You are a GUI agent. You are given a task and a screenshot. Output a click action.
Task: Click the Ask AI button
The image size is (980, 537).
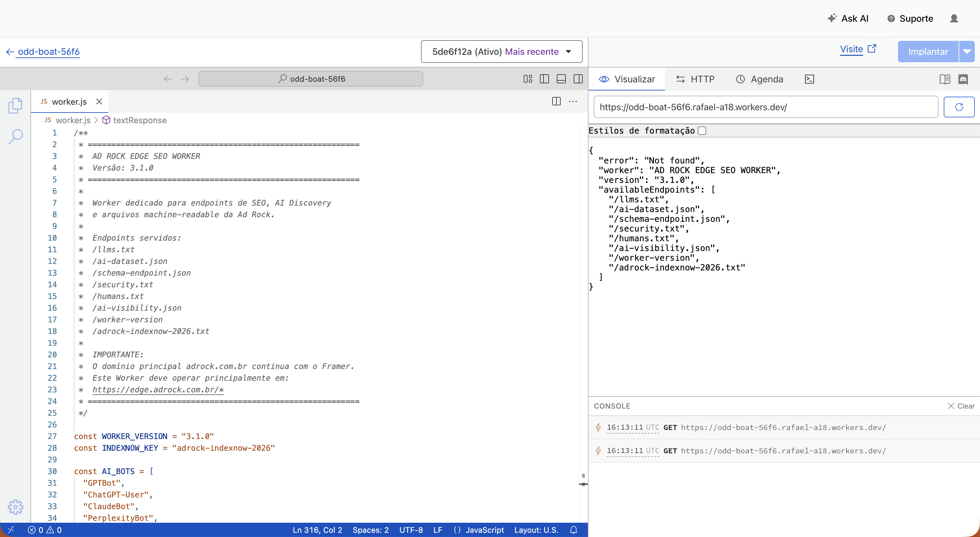pyautogui.click(x=848, y=18)
